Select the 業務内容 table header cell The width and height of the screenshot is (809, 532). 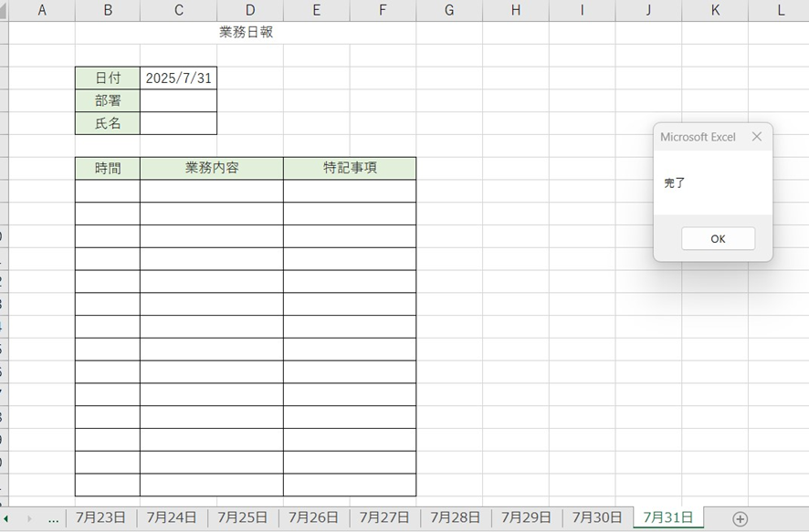click(211, 168)
